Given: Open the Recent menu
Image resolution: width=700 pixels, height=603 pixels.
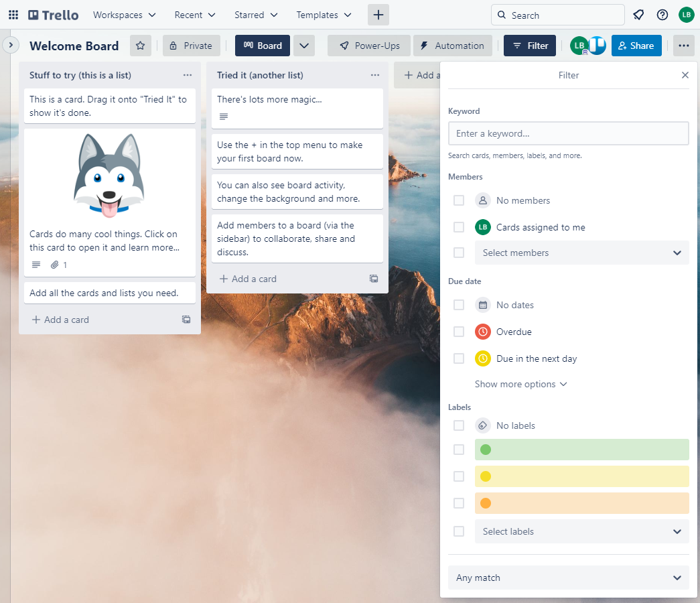Looking at the screenshot, I should click(x=195, y=15).
